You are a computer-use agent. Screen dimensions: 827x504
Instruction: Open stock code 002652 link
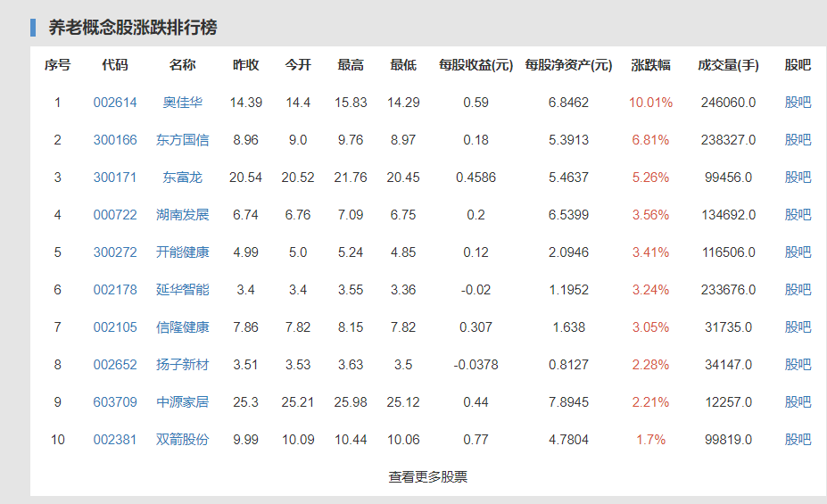[x=115, y=364]
